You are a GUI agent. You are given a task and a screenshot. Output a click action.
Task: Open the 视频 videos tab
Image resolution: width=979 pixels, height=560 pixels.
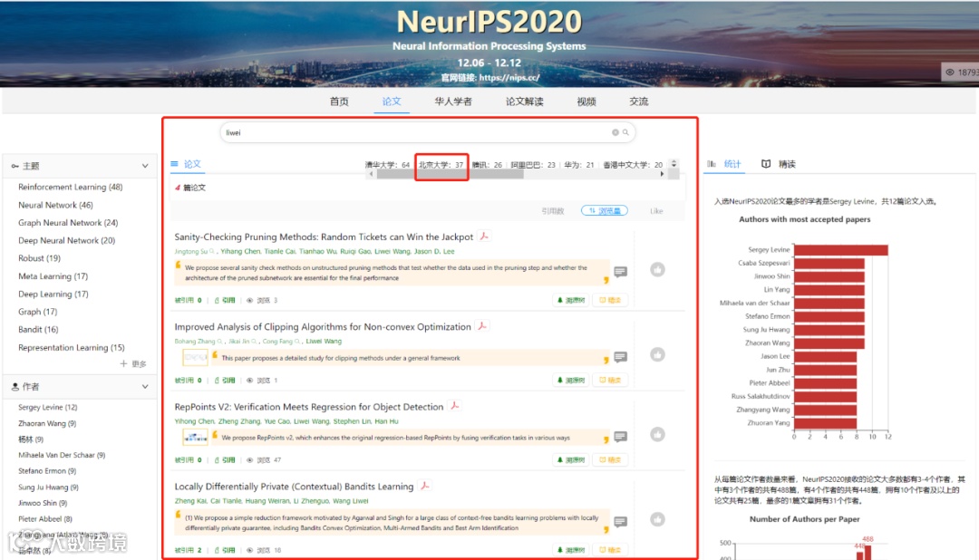tap(586, 101)
